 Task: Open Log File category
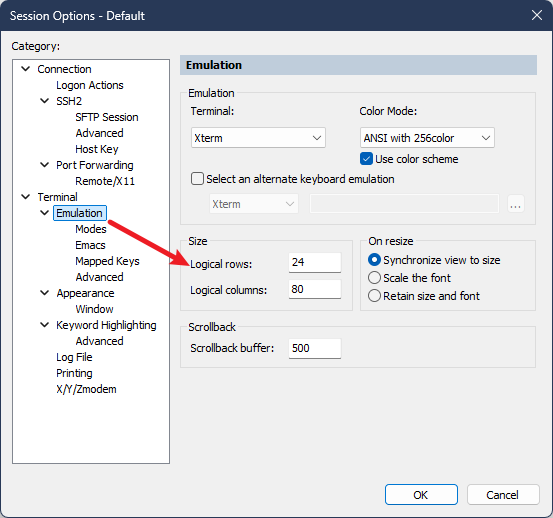click(74, 357)
